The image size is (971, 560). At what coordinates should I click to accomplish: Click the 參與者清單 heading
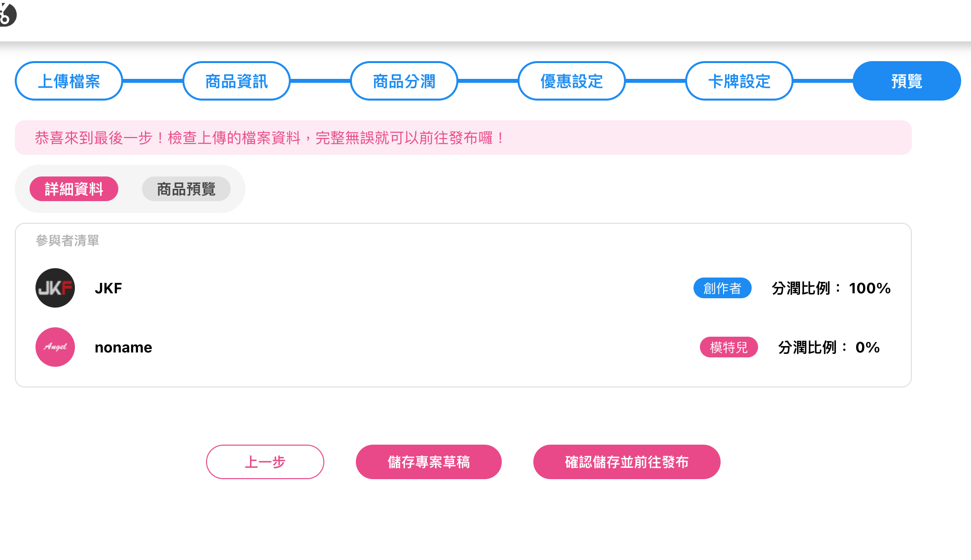point(68,241)
